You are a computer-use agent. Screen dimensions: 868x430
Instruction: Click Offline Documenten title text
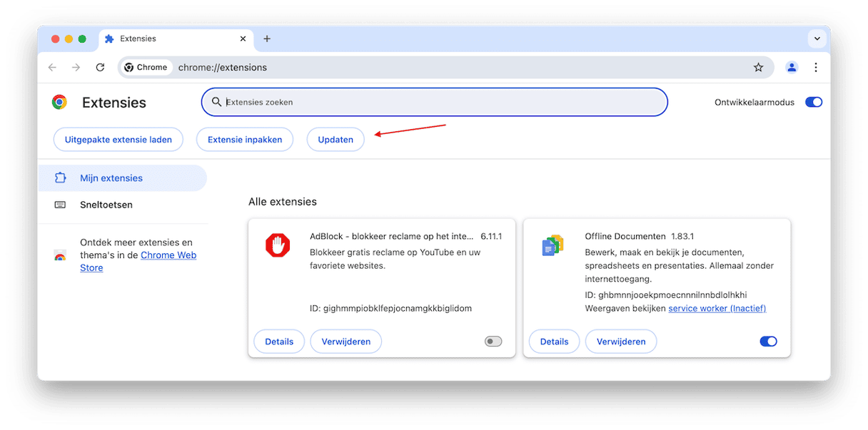click(625, 236)
